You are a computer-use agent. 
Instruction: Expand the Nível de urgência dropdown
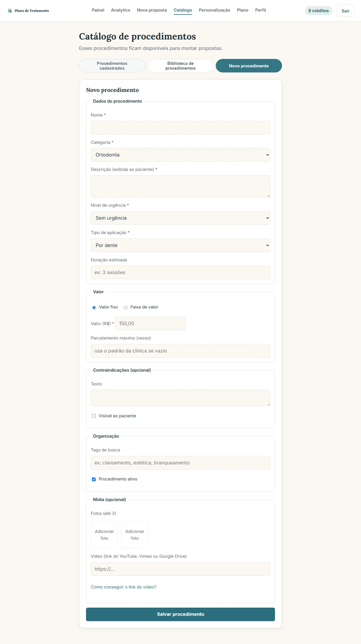click(x=180, y=218)
